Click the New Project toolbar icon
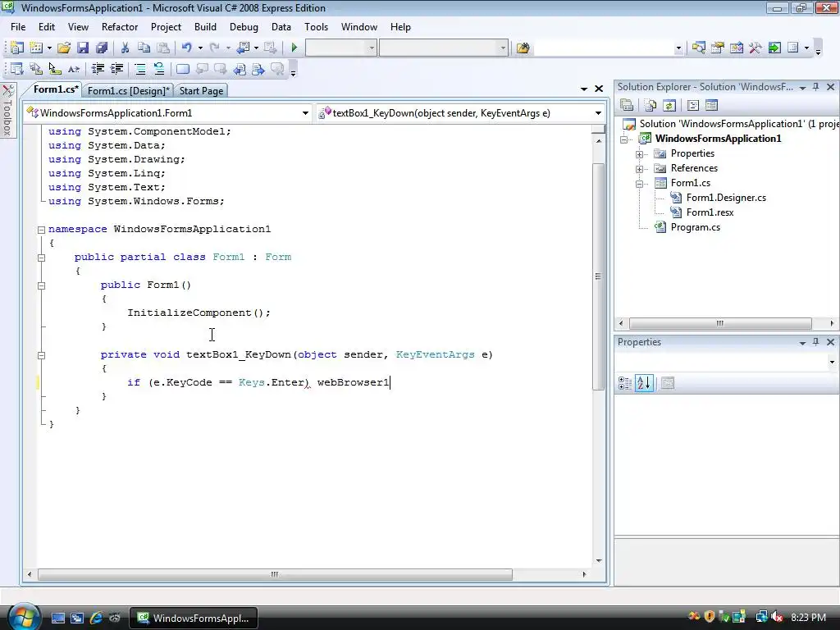 click(16, 48)
